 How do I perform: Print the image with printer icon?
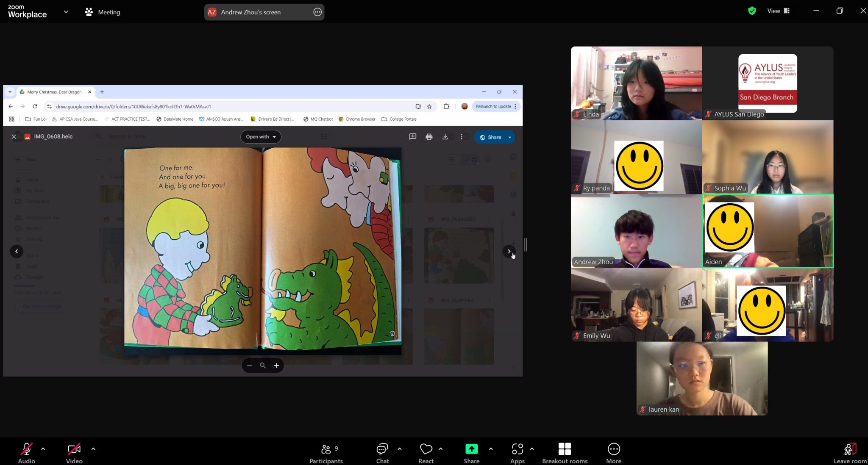429,136
